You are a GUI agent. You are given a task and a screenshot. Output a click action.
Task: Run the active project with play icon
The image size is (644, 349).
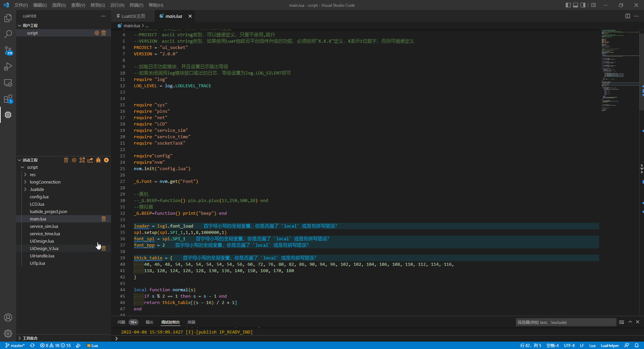[x=106, y=160]
